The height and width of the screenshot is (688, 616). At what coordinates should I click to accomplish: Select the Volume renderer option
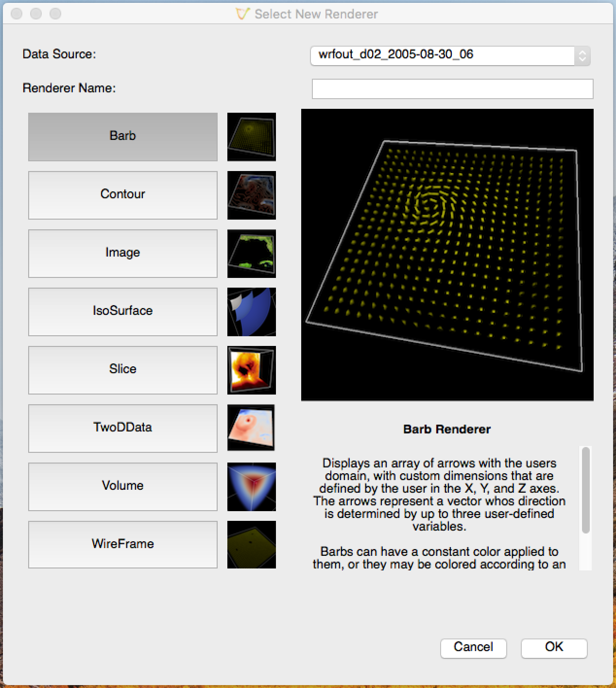[x=122, y=486]
